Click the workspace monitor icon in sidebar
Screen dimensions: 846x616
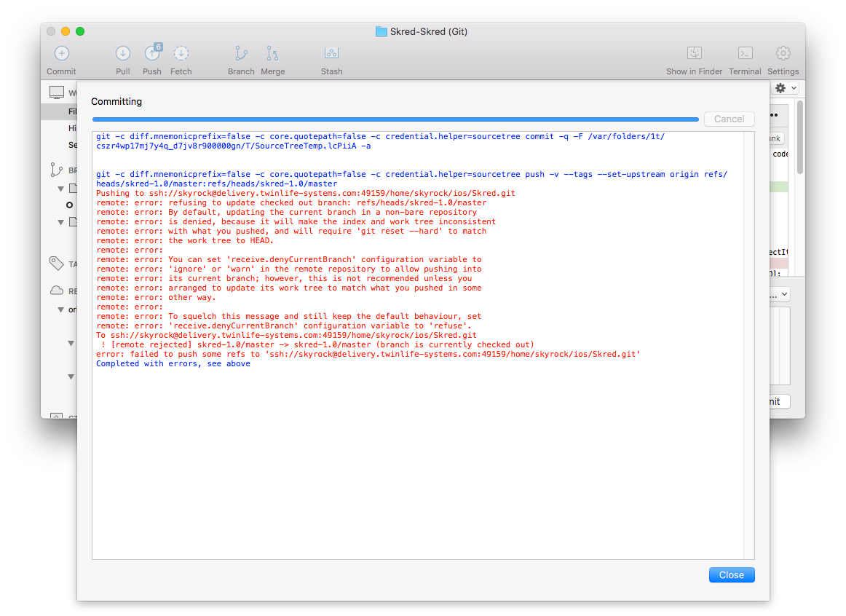(x=57, y=92)
